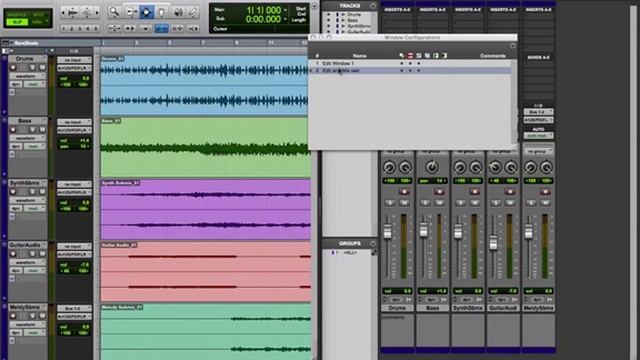640x360 pixels.
Task: Open SynthSbmx track view selector
Action: (x=28, y=200)
